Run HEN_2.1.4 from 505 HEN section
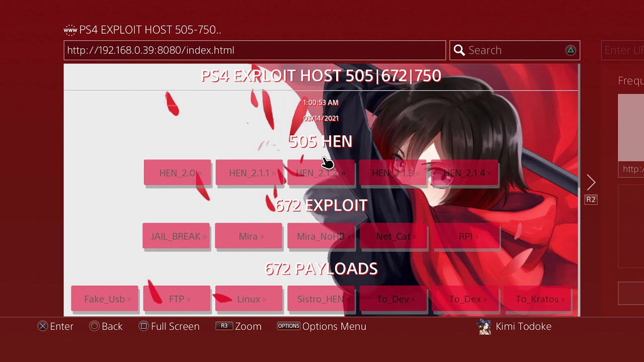 click(x=464, y=173)
